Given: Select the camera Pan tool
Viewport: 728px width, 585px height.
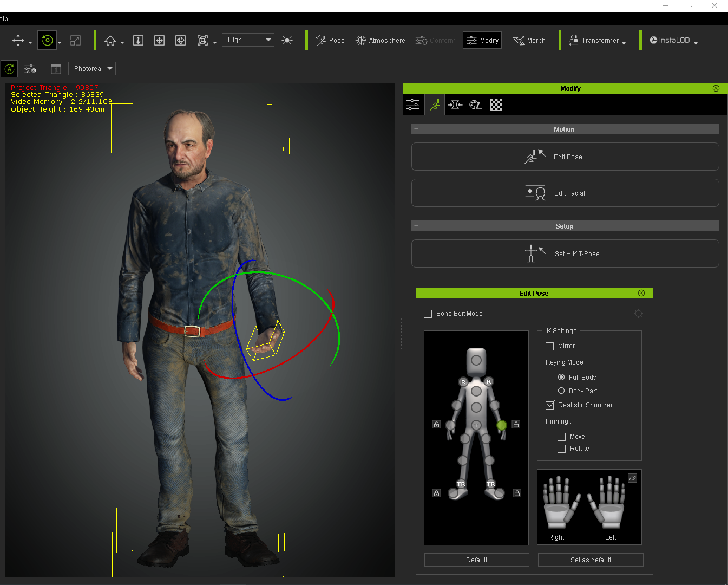Looking at the screenshot, I should pos(159,41).
